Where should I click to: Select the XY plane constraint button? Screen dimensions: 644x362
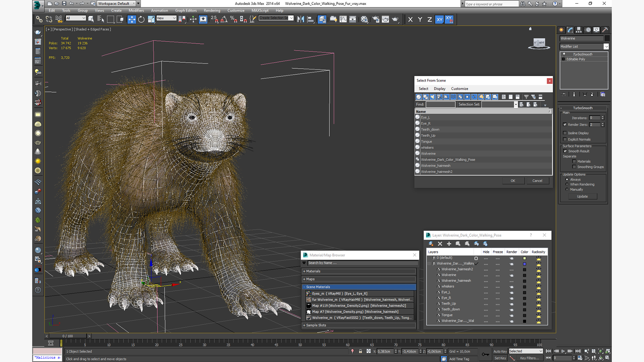[x=439, y=19]
